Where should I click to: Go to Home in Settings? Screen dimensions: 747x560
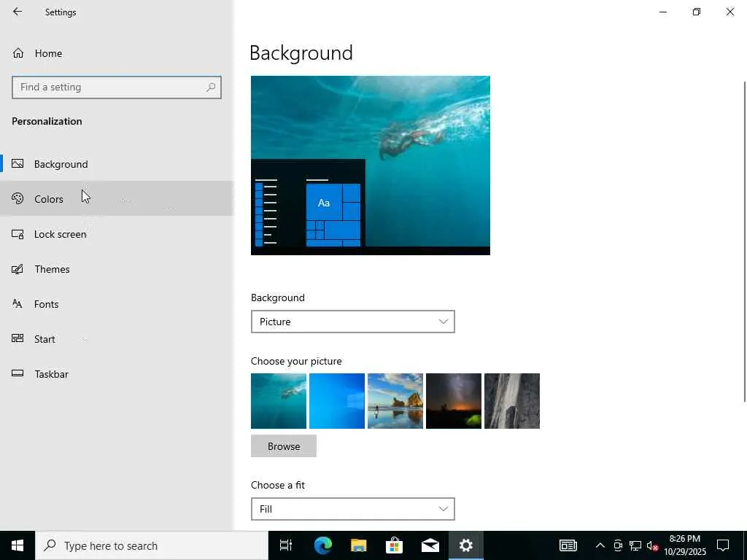click(117, 52)
